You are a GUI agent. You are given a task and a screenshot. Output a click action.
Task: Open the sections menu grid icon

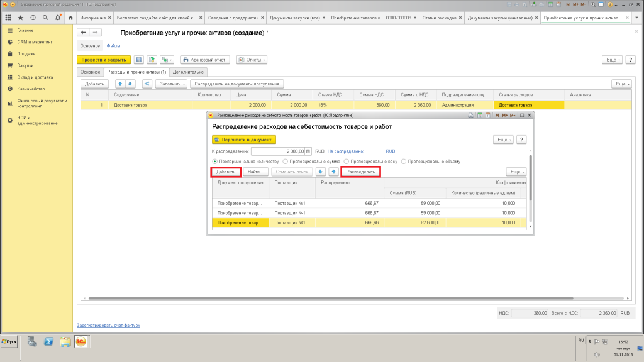coord(8,18)
